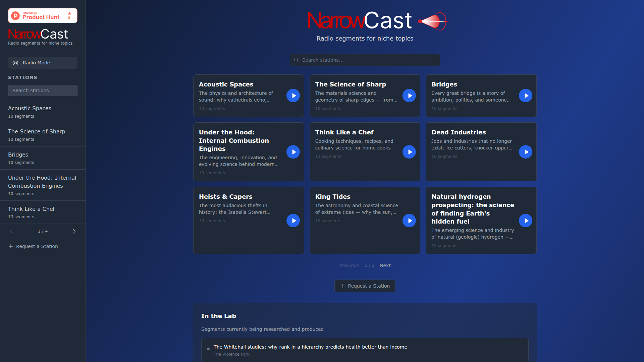
Task: Play The Science of Sharp station
Action: coord(409,96)
